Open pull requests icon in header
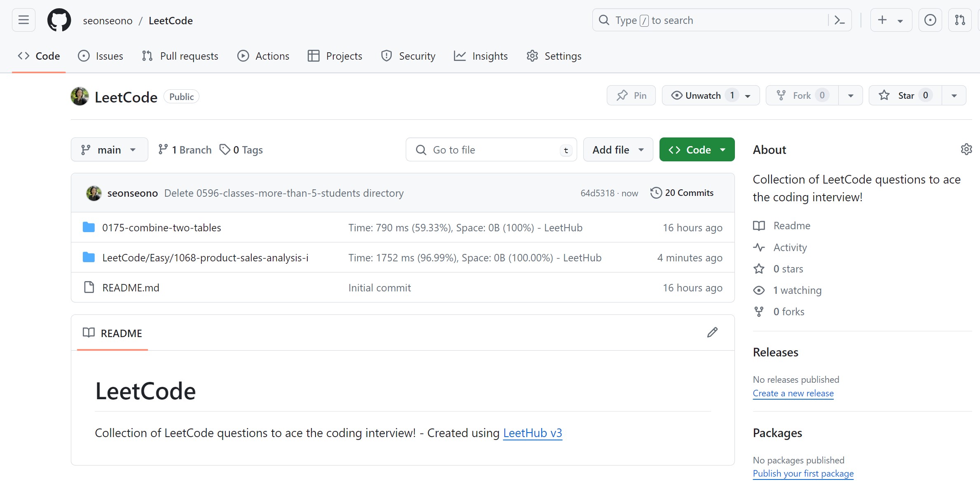This screenshot has width=980, height=498. pyautogui.click(x=960, y=20)
